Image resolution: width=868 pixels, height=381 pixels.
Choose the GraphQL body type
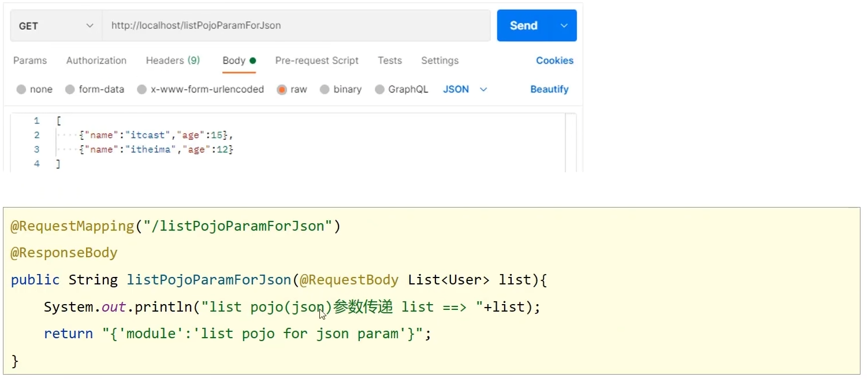(x=379, y=90)
